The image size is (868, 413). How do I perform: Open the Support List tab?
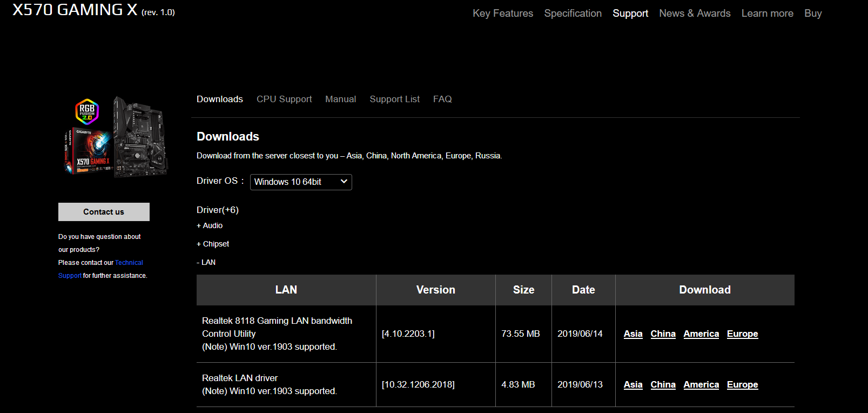click(394, 99)
